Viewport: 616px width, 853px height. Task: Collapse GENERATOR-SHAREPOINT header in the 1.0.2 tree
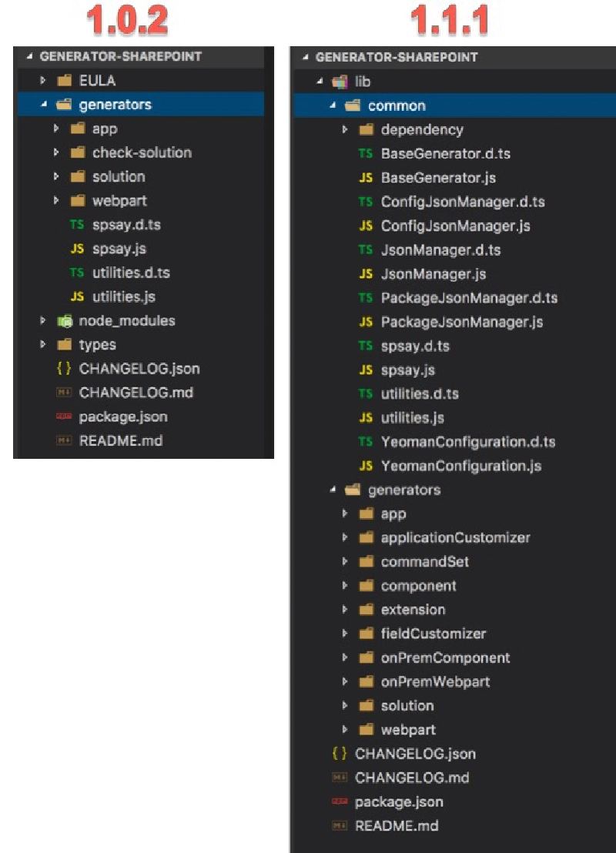[x=30, y=56]
